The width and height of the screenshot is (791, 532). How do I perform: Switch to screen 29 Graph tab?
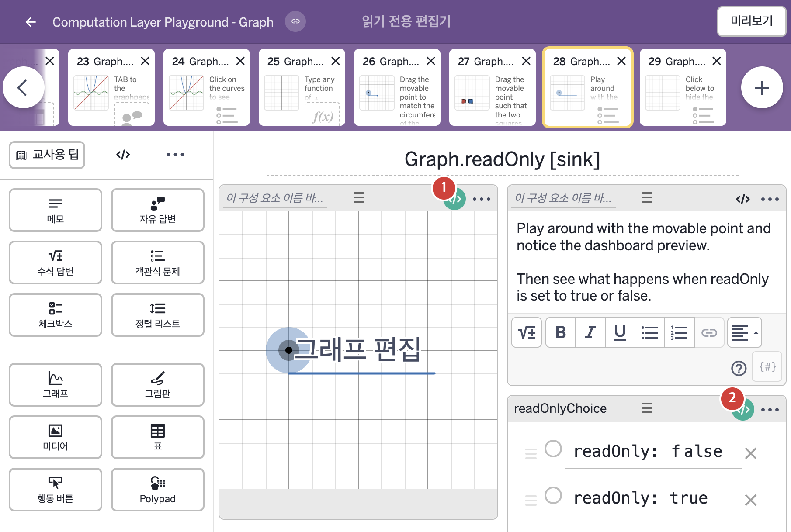(683, 87)
